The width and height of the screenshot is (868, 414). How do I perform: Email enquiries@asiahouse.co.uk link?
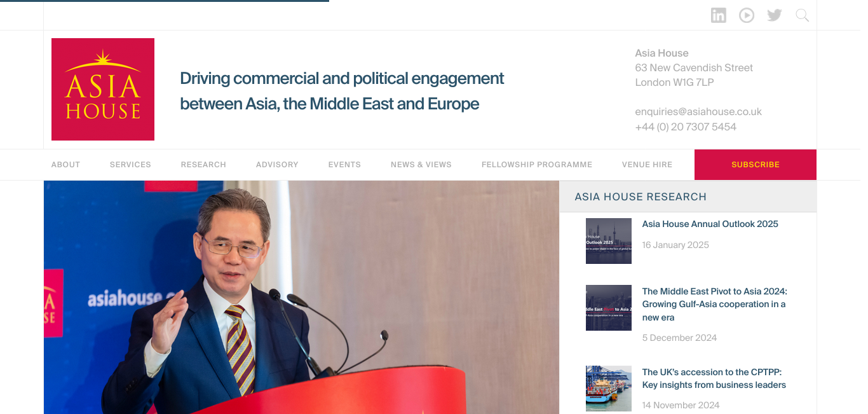[698, 112]
